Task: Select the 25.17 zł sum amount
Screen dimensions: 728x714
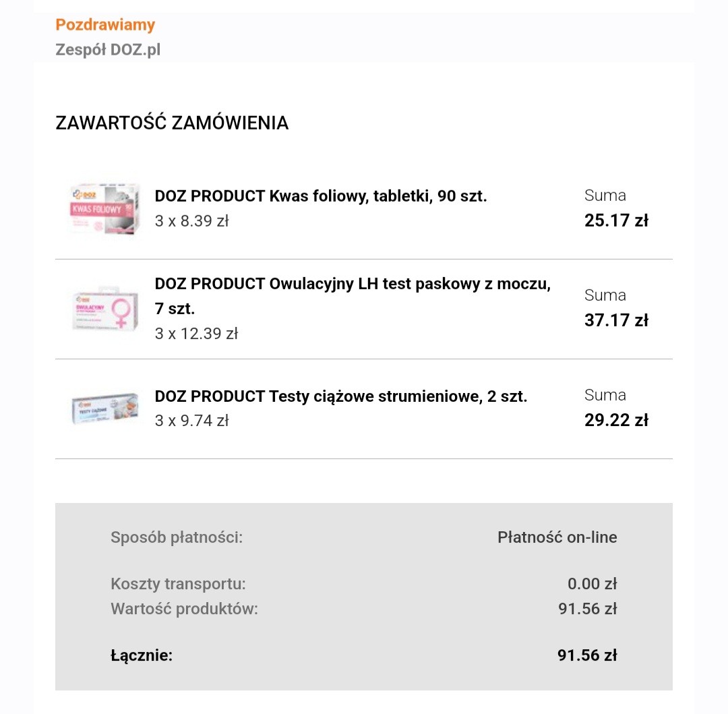Action: click(616, 221)
